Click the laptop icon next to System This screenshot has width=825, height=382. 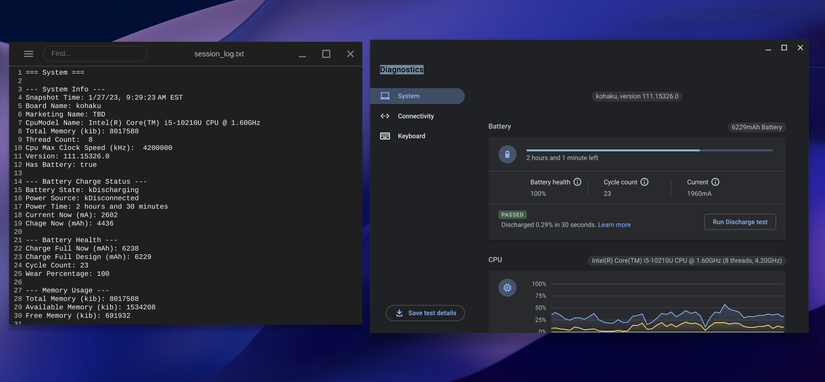[x=385, y=96]
